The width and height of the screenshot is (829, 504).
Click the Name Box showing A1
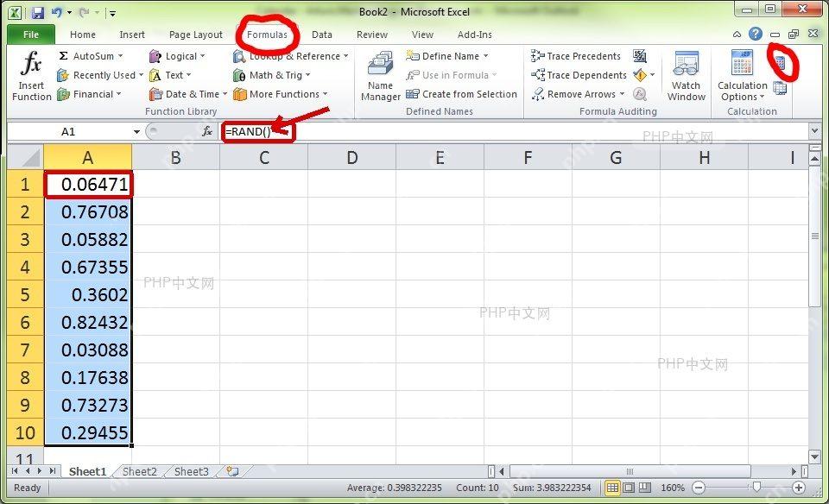pyautogui.click(x=69, y=131)
